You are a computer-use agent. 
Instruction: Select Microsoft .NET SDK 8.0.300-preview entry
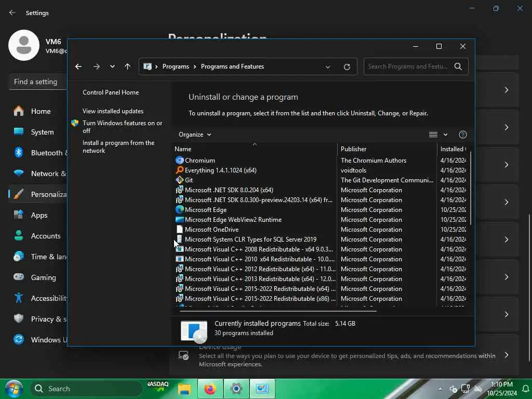tap(259, 200)
